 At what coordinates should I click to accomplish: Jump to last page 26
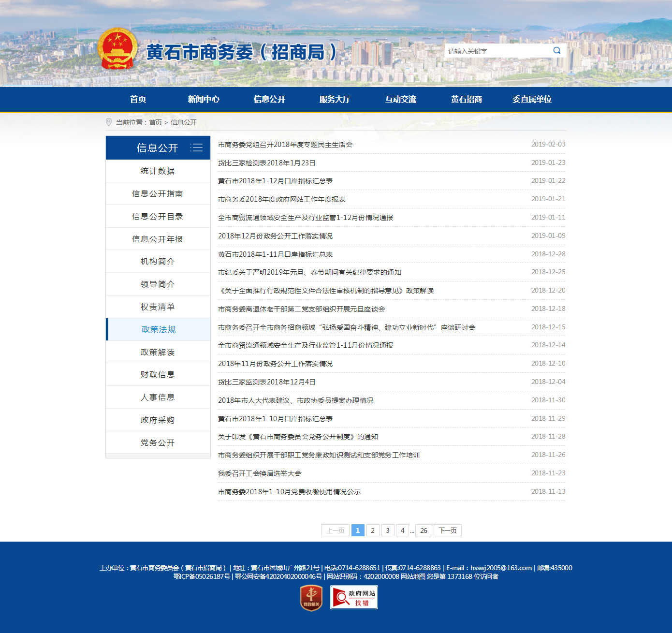(424, 530)
